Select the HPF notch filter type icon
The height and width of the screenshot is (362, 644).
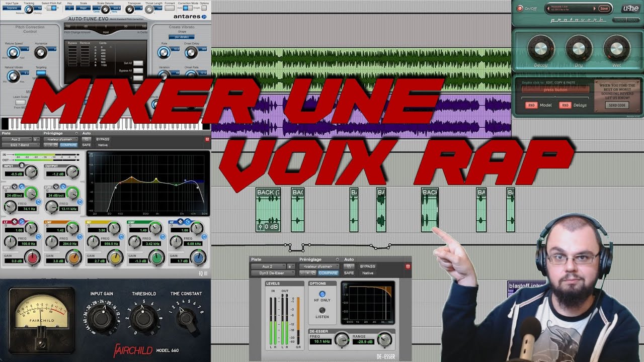click(15, 187)
